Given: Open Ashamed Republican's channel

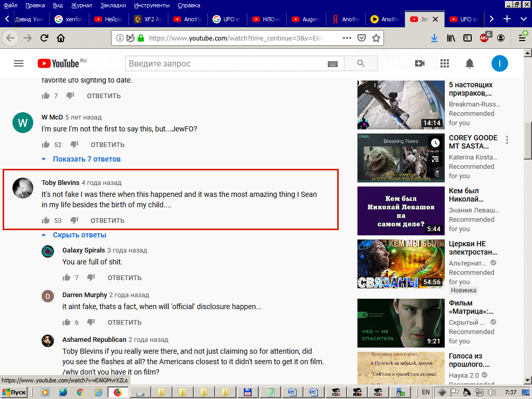Looking at the screenshot, I should 94,340.
